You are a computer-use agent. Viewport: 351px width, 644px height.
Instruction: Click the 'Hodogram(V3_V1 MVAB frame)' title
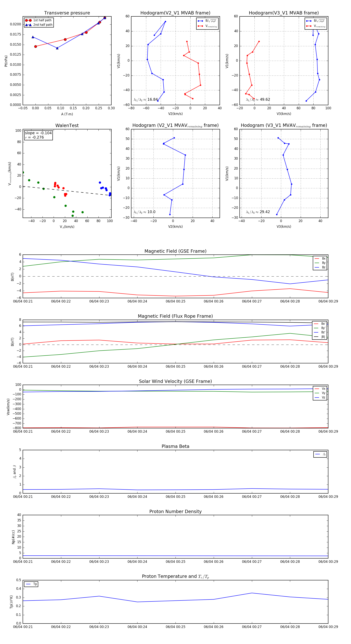[284, 13]
